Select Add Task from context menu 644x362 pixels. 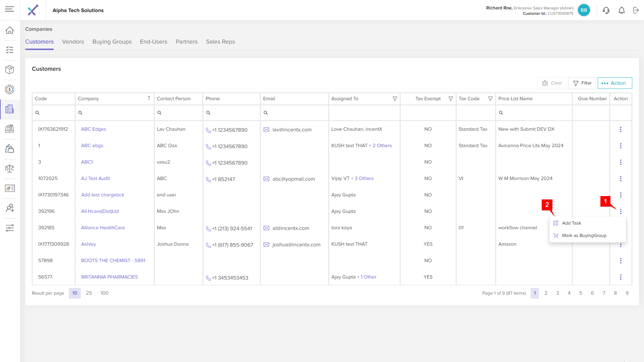tap(571, 223)
